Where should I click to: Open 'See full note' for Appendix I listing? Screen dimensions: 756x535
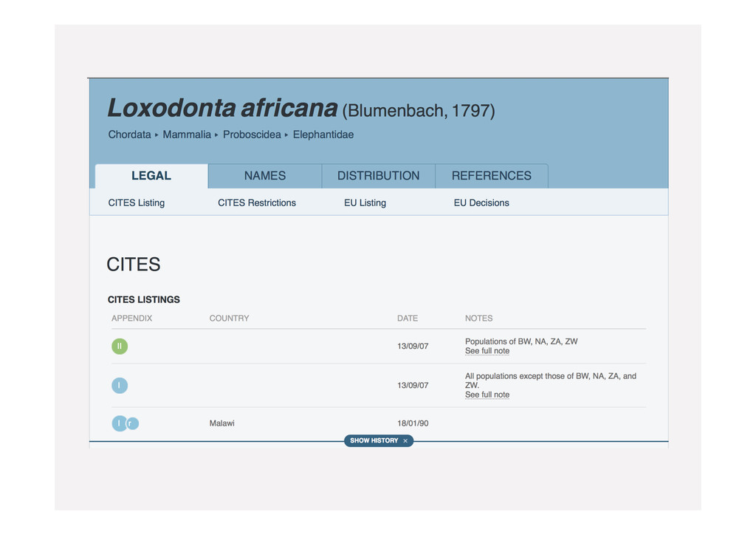click(x=487, y=395)
